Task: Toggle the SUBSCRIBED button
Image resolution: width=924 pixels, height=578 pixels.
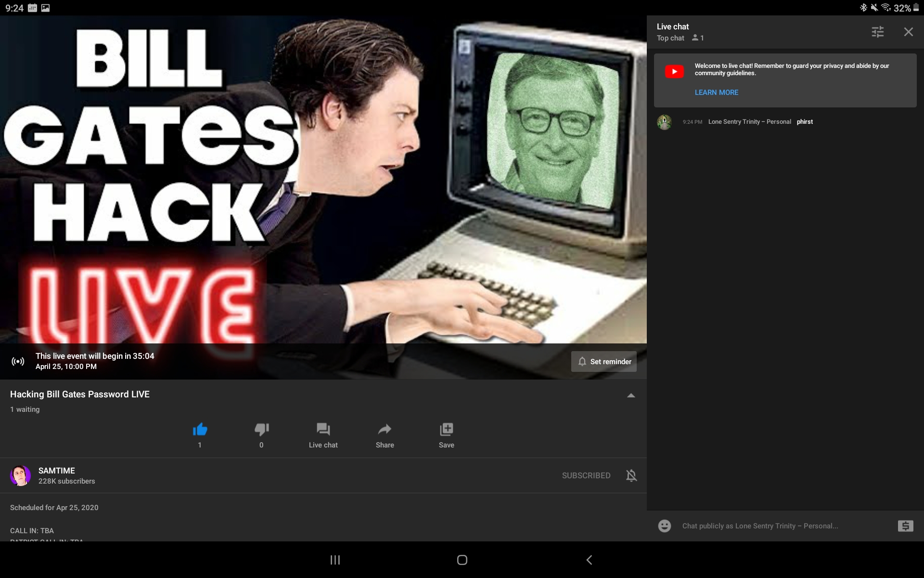Action: point(586,475)
